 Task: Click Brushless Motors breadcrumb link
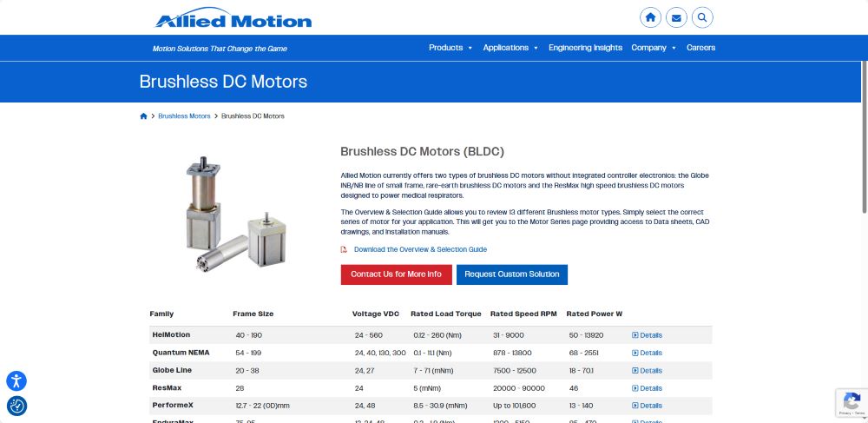(184, 116)
